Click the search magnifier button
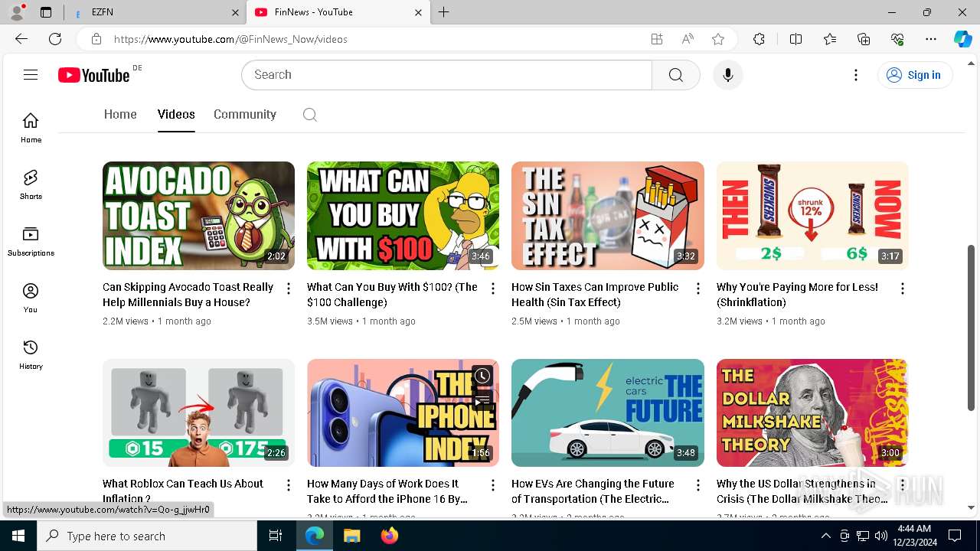 click(676, 75)
